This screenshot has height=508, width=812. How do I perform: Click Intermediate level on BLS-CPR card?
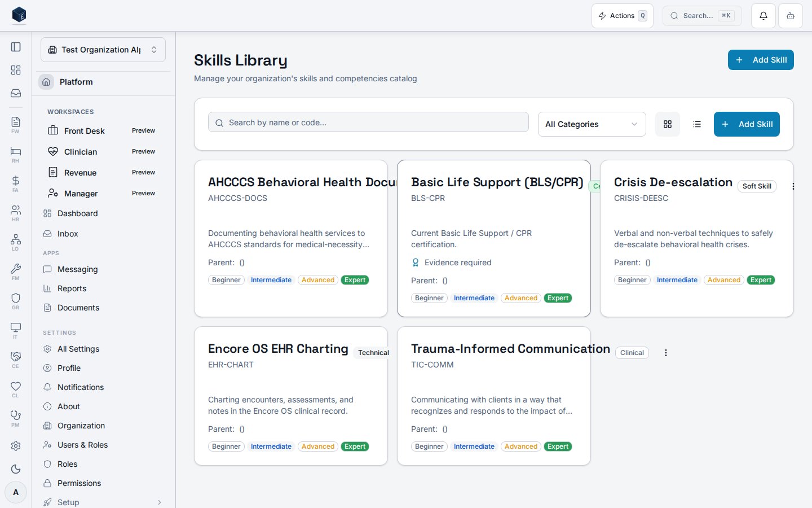[474, 298]
